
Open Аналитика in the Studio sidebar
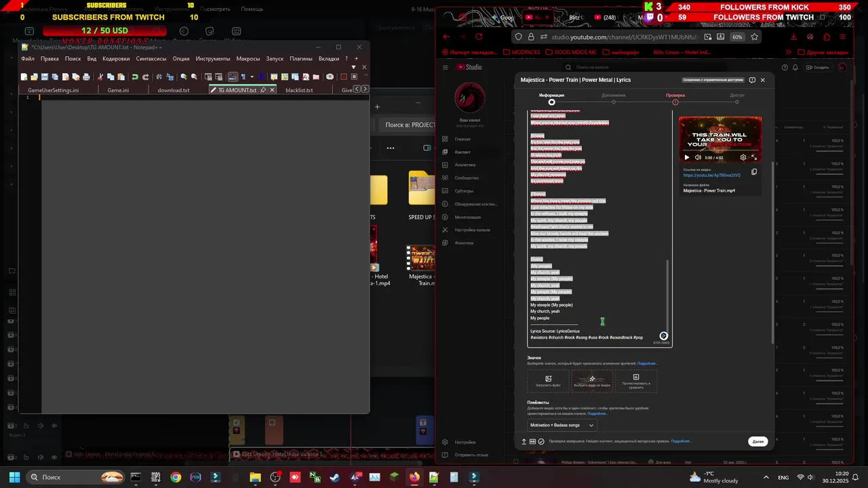465,165
